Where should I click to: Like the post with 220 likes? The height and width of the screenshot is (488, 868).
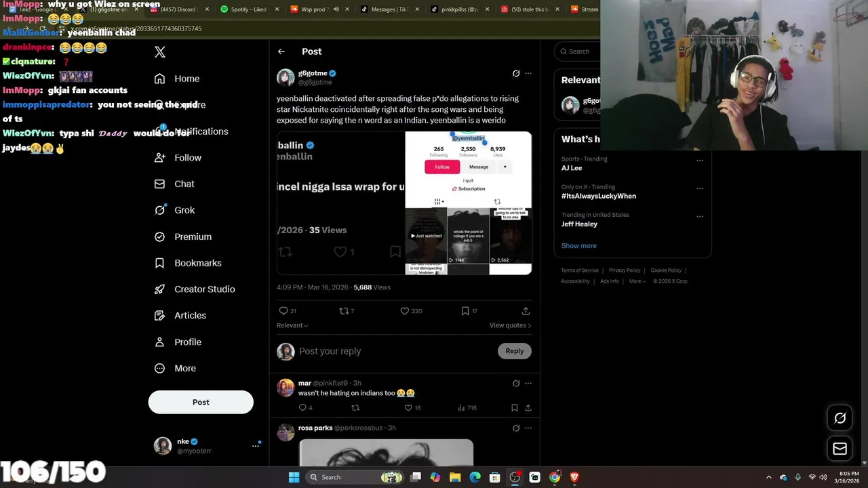(404, 310)
